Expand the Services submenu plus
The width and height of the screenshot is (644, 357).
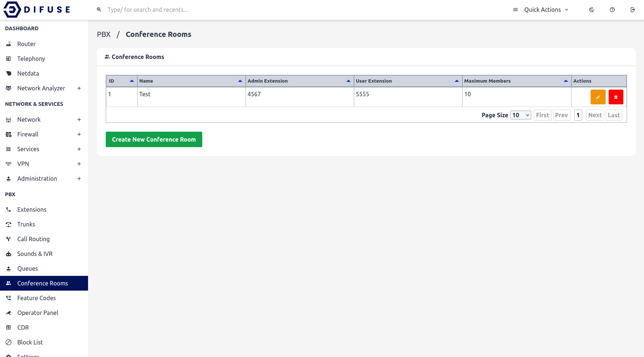(x=79, y=149)
